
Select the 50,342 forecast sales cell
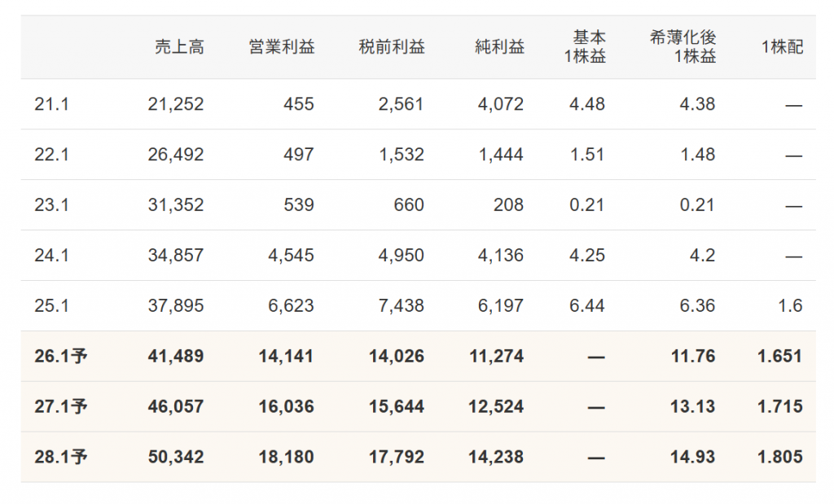176,458
